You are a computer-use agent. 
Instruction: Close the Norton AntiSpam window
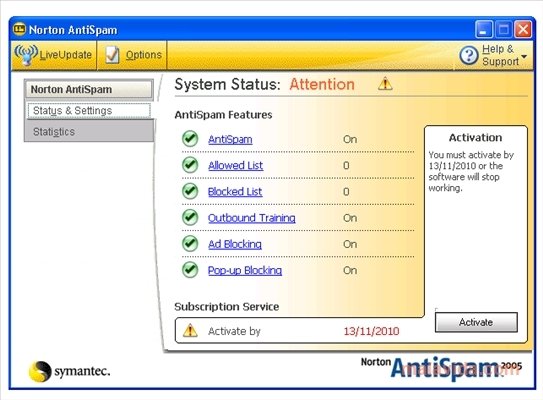(x=523, y=29)
